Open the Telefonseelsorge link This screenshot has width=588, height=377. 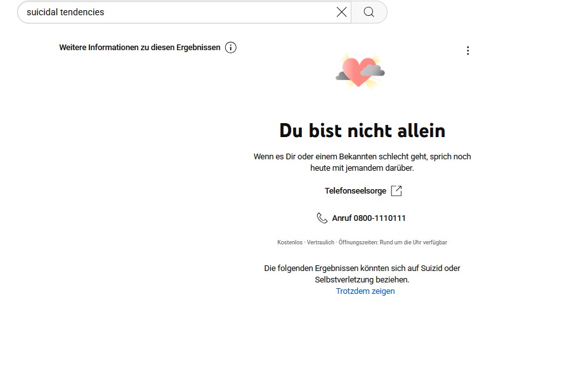pos(355,191)
